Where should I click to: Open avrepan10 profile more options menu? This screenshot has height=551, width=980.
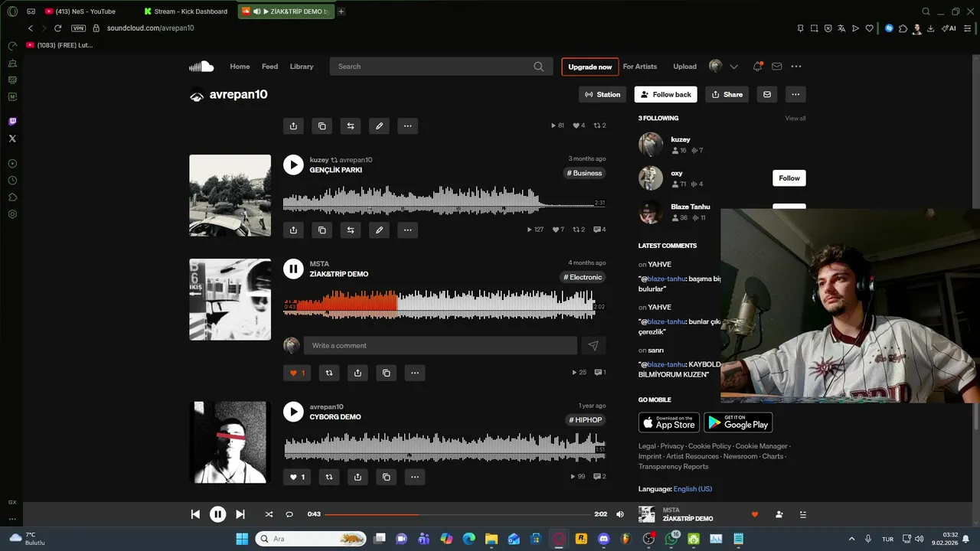click(795, 94)
